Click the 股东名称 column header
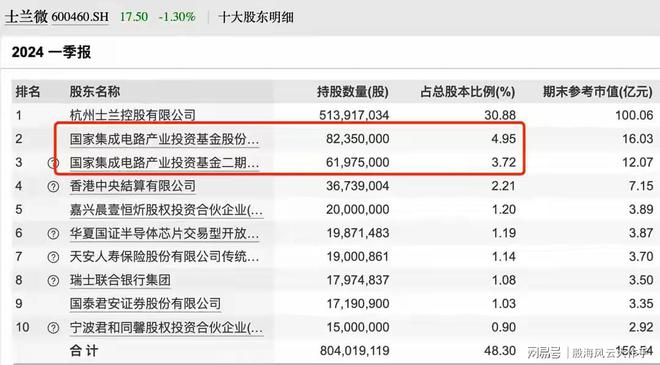This screenshot has height=365, width=660. [x=95, y=91]
